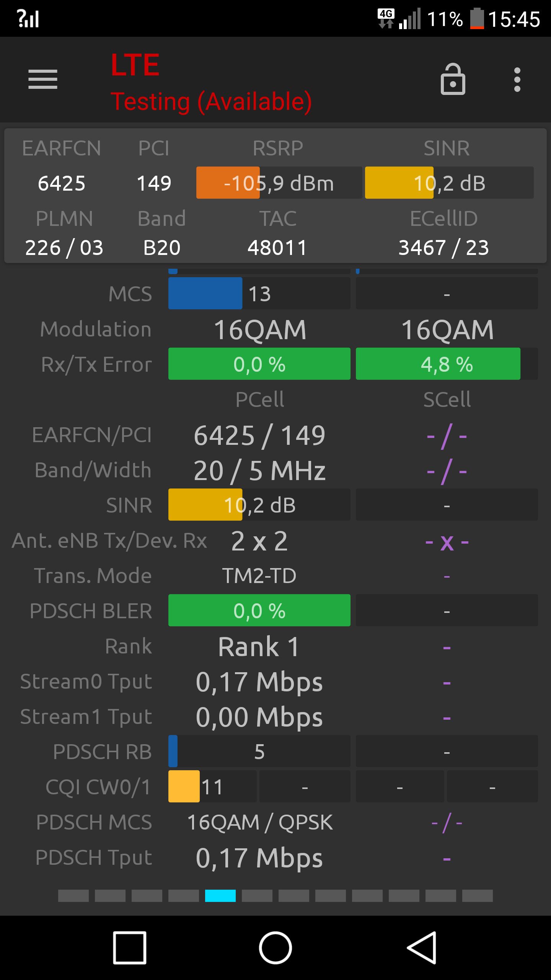Switch to the last page indicator
Viewport: 551px width, 980px height.
coord(478,896)
